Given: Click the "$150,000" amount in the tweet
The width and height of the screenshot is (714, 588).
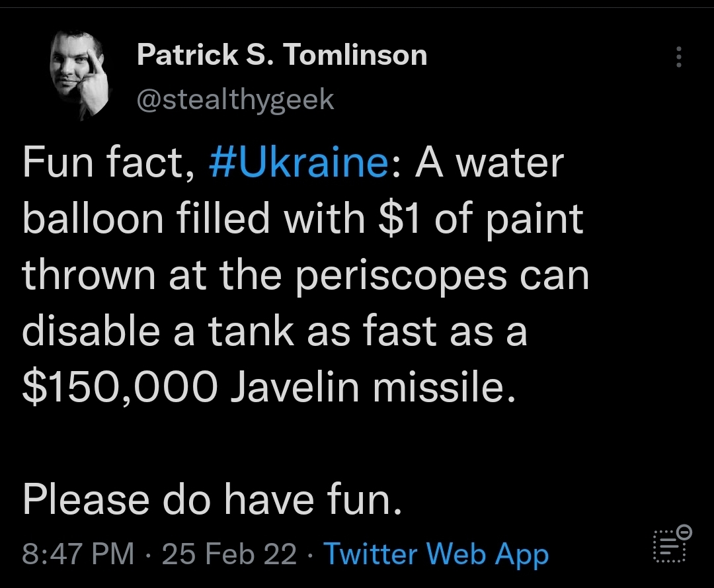Looking at the screenshot, I should click(x=119, y=388).
